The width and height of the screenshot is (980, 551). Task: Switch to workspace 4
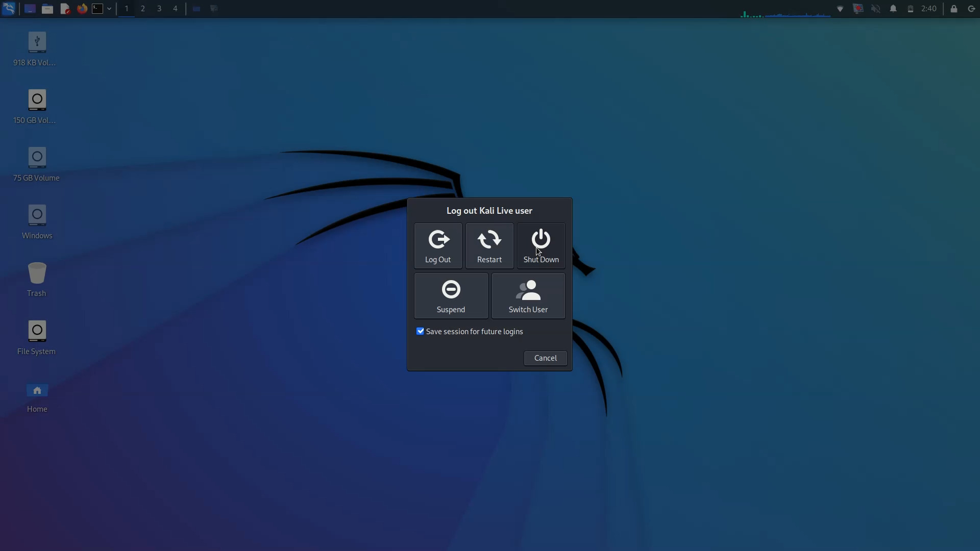tap(176, 9)
